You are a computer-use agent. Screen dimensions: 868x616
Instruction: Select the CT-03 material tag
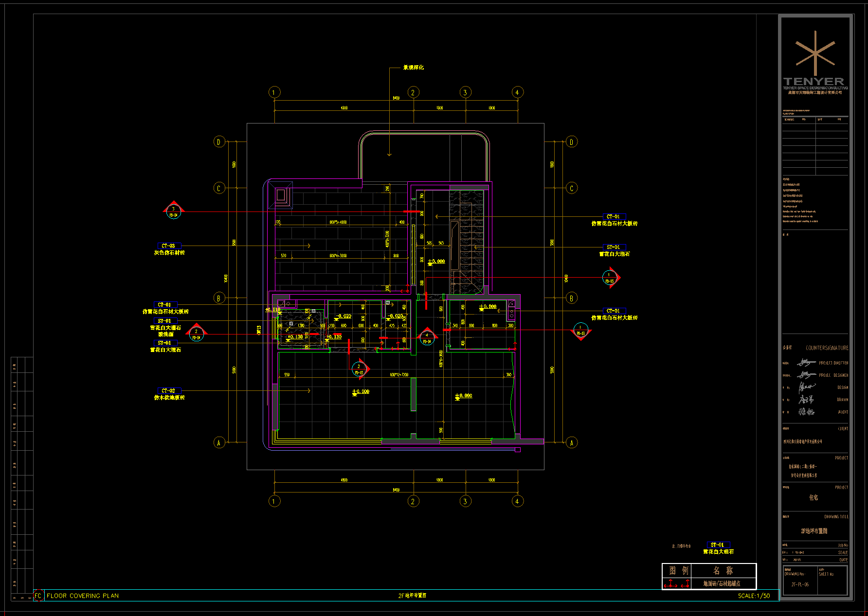[x=169, y=246]
